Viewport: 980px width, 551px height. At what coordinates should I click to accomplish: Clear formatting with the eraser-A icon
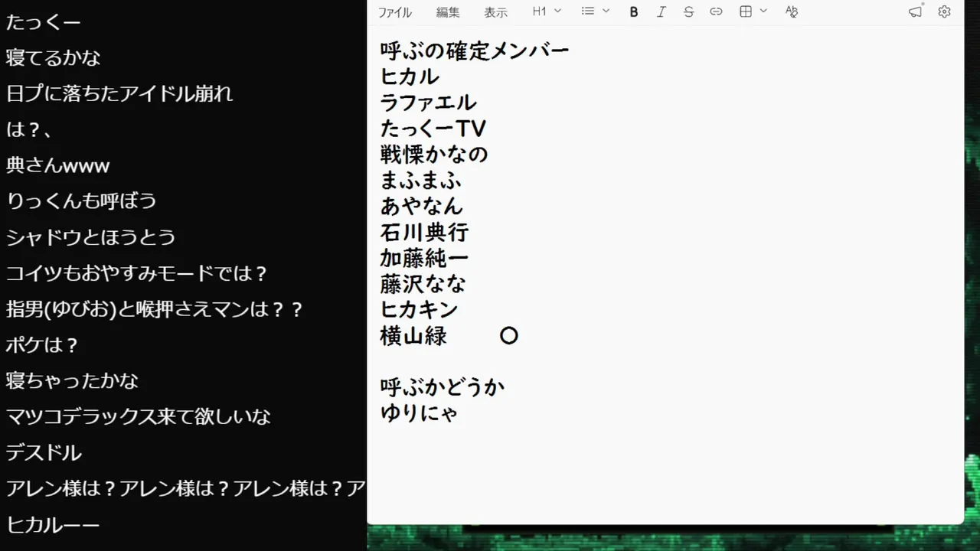point(792,11)
